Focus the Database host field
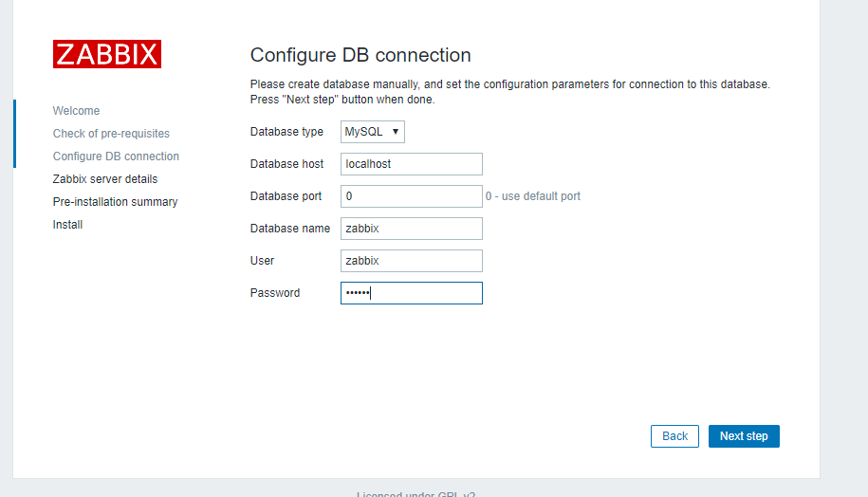This screenshot has width=868, height=497. click(412, 164)
